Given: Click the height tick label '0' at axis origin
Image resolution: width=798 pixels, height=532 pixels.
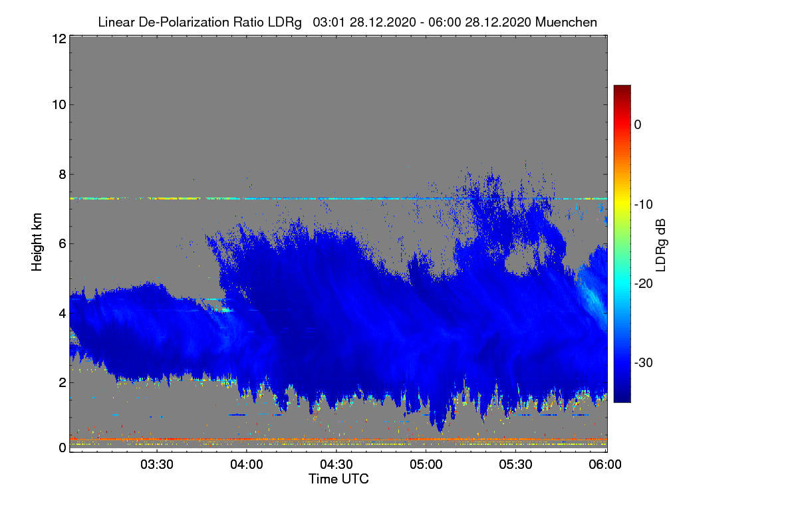Looking at the screenshot, I should (x=62, y=448).
